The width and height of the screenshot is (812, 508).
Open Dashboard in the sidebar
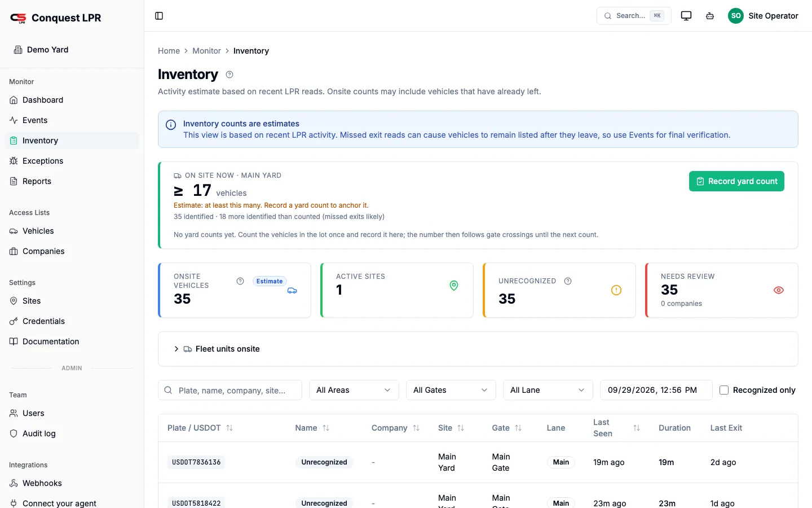72,100
